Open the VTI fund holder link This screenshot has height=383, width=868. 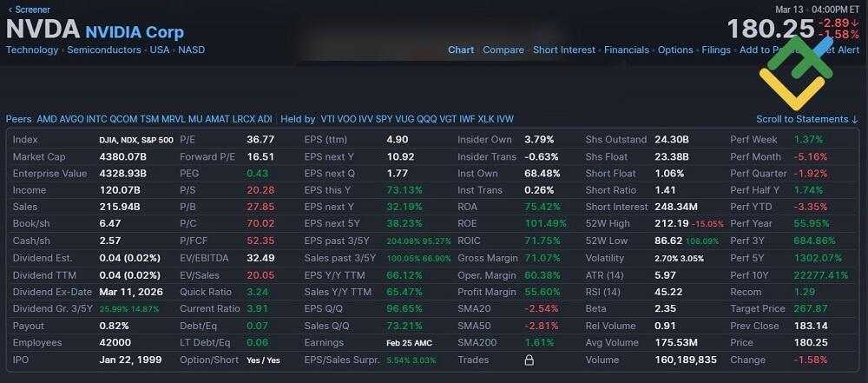tap(328, 119)
